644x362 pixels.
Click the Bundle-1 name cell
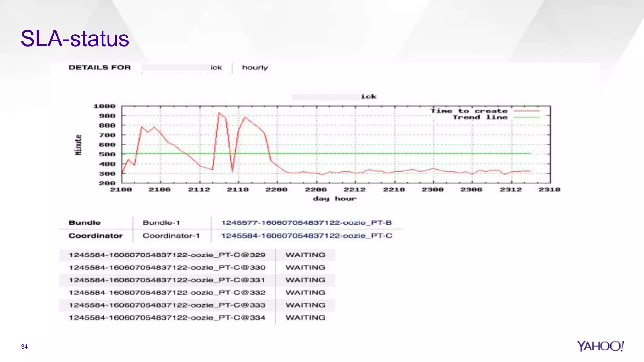tap(161, 223)
